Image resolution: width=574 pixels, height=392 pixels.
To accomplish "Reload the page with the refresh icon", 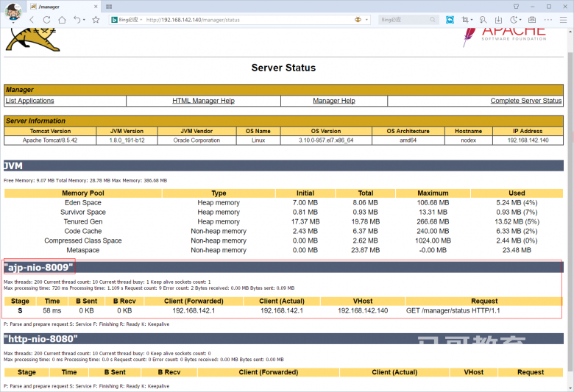I will pos(46,20).
